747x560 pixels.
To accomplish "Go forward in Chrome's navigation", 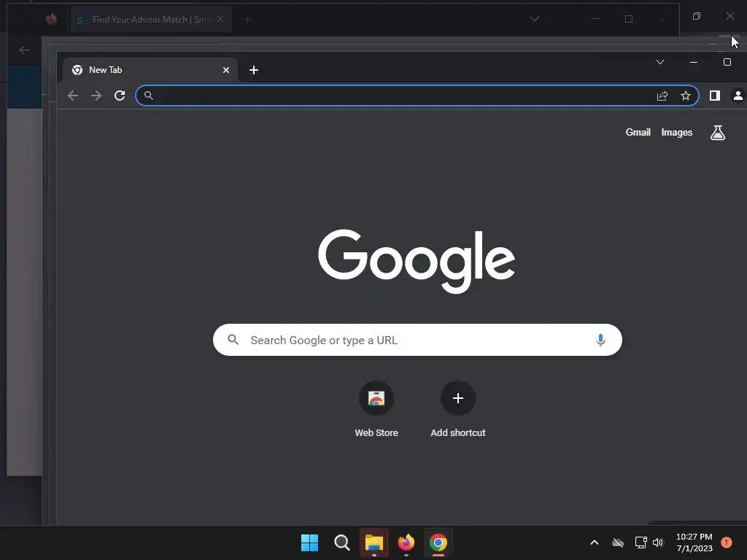I will 96,96.
